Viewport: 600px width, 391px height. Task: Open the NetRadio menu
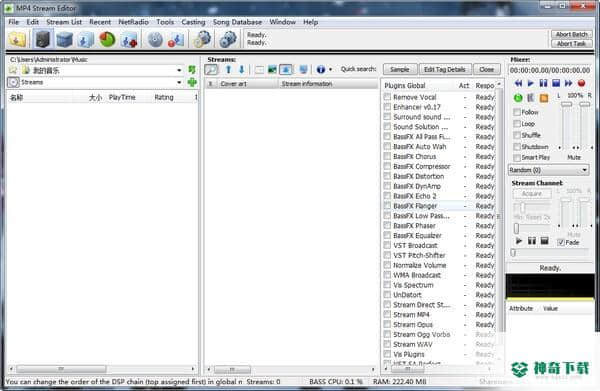[x=133, y=22]
